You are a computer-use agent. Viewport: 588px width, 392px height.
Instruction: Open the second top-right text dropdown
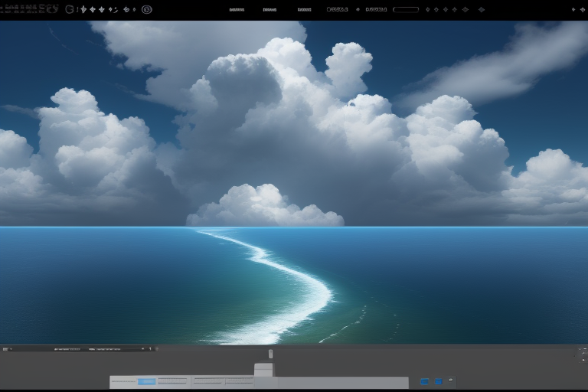[376, 10]
